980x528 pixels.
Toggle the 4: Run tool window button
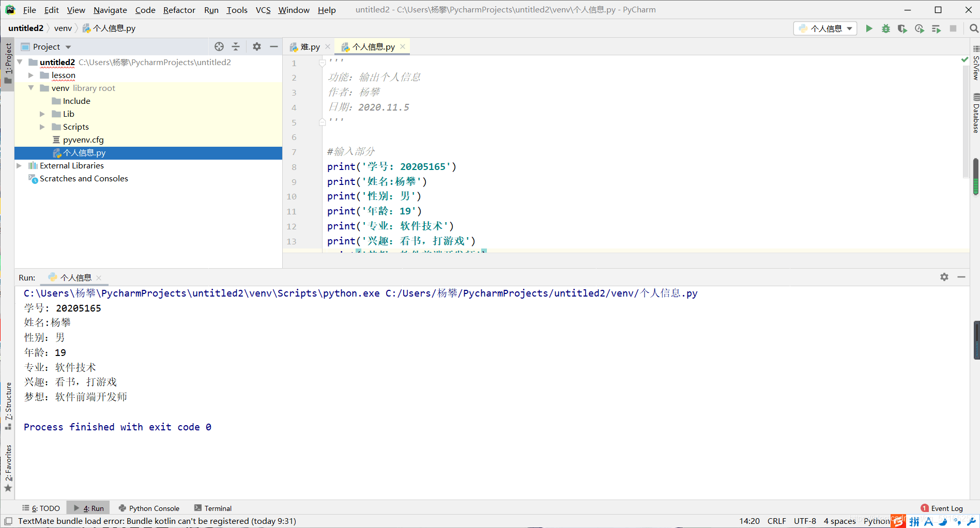coord(88,508)
